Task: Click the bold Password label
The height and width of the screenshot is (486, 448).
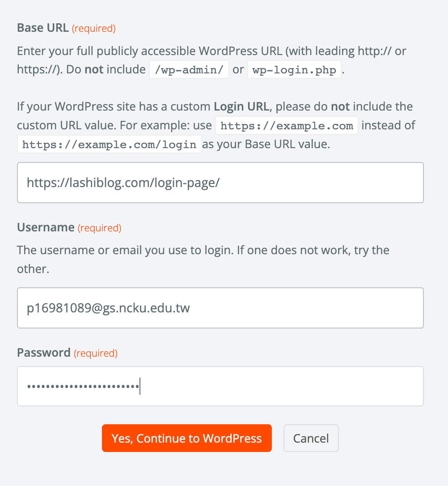Action: click(x=44, y=353)
